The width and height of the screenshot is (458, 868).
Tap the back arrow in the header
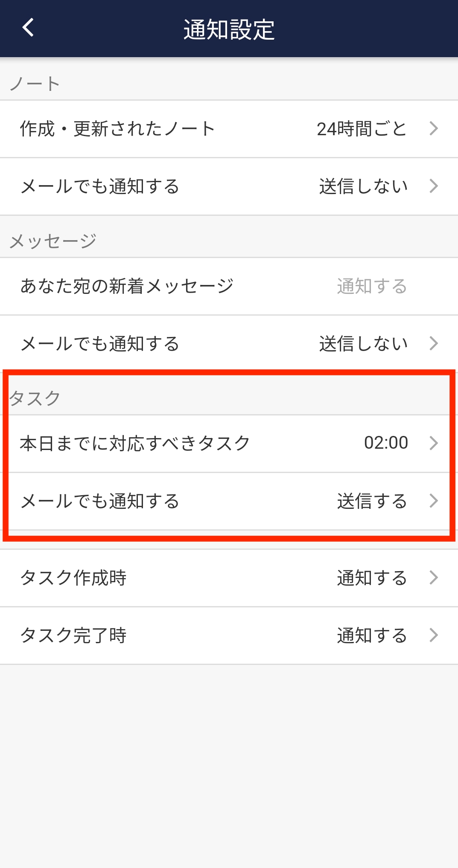(27, 29)
